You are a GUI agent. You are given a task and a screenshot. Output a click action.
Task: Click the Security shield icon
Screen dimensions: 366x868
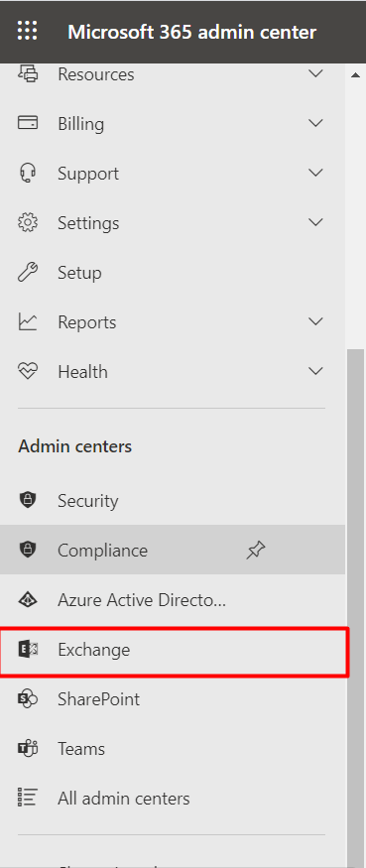[28, 500]
